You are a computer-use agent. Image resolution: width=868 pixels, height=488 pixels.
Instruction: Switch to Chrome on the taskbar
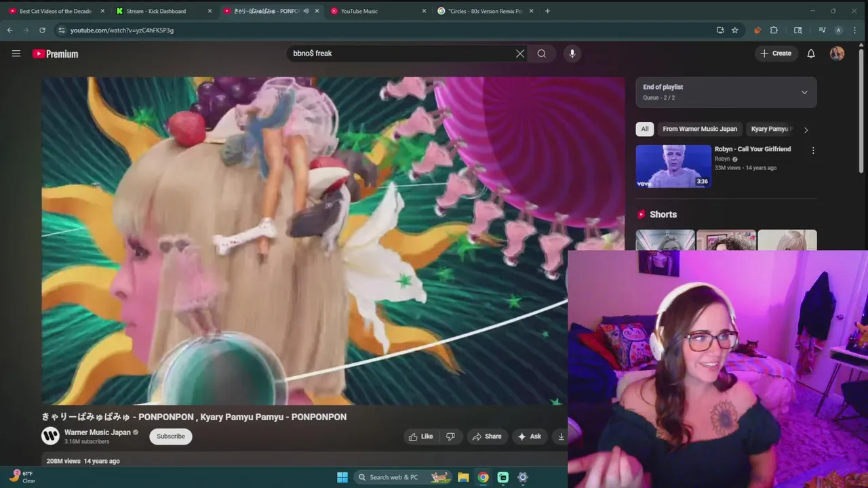coord(483,477)
